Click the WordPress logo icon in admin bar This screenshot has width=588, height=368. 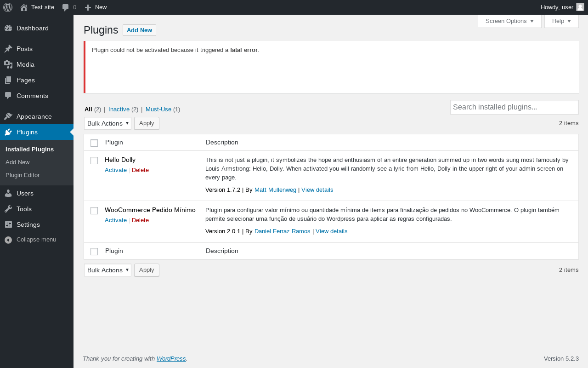pyautogui.click(x=8, y=7)
